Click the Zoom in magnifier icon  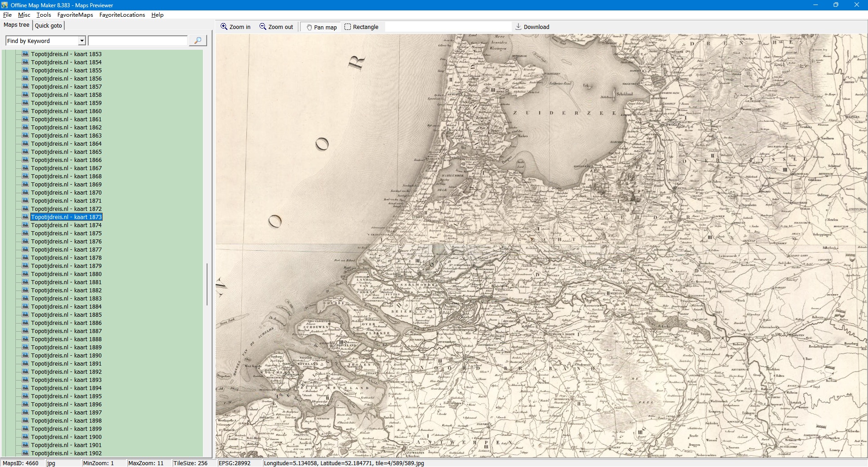click(224, 27)
